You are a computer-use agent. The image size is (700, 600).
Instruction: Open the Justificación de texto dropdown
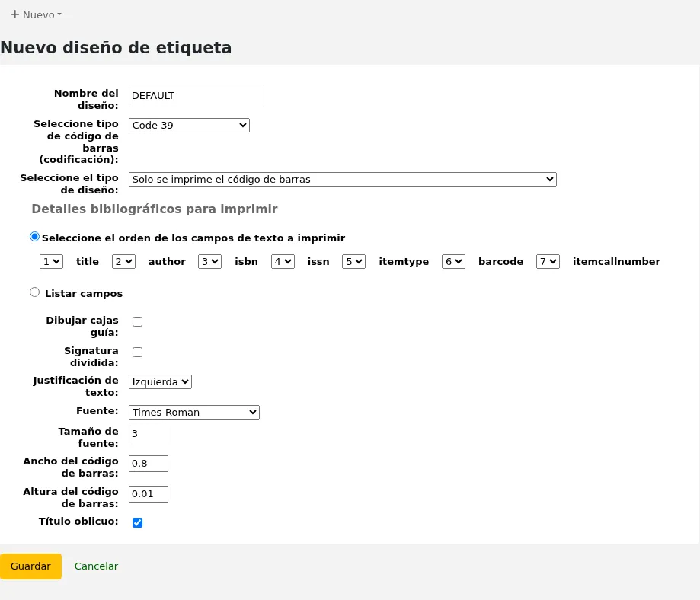click(160, 382)
